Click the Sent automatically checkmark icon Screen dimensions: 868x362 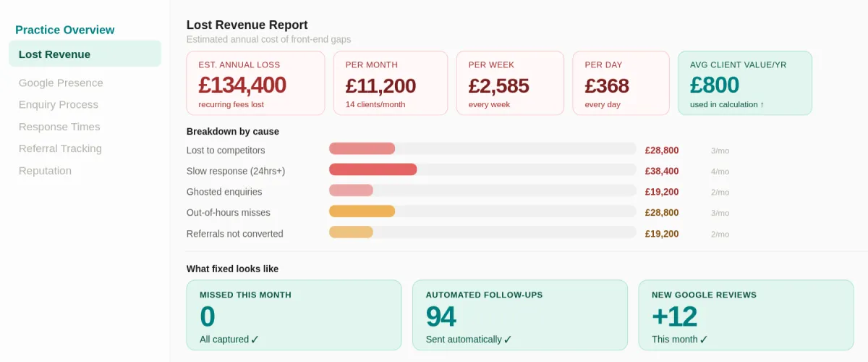508,340
